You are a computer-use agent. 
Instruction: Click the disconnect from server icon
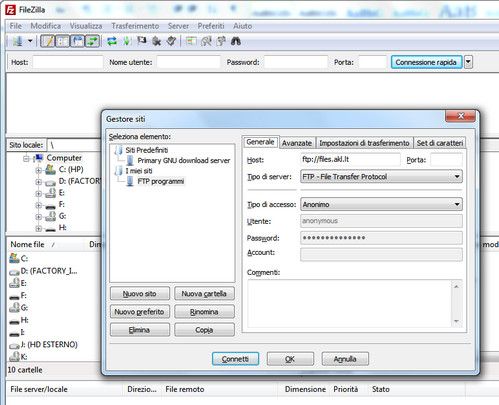click(156, 41)
